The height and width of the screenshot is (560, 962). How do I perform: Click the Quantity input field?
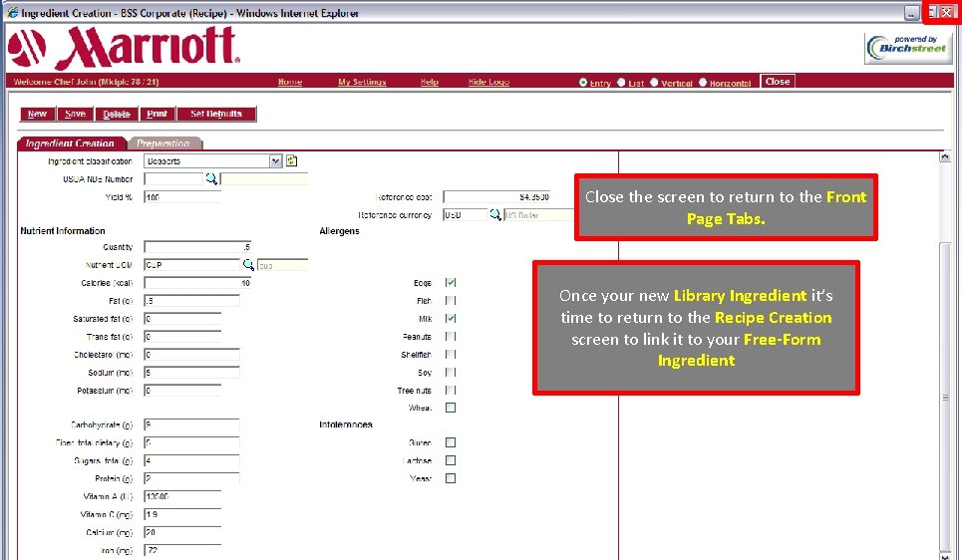(x=197, y=246)
